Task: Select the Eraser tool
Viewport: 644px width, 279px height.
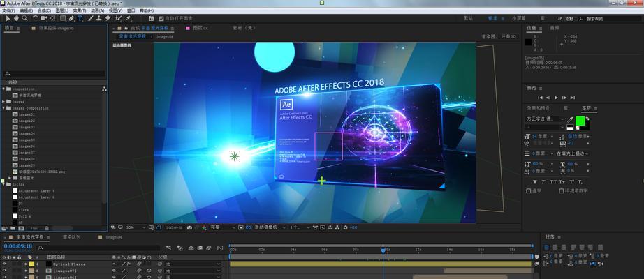Action: pos(108,18)
